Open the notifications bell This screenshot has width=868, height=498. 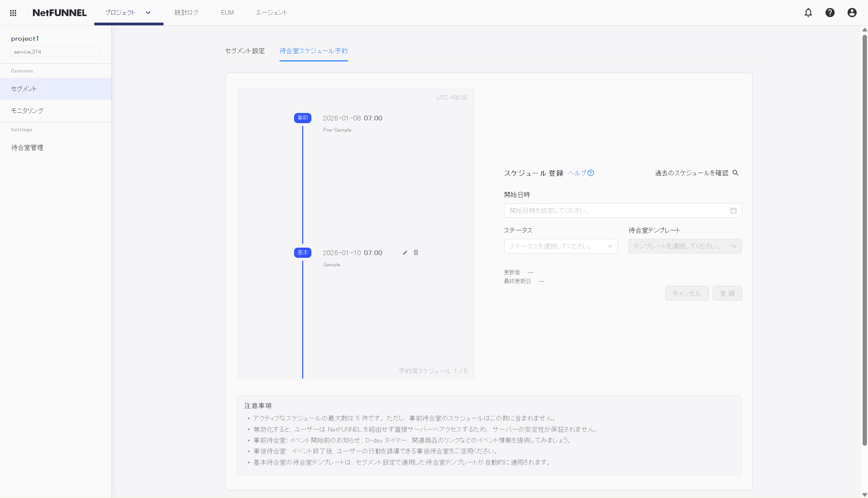(809, 12)
